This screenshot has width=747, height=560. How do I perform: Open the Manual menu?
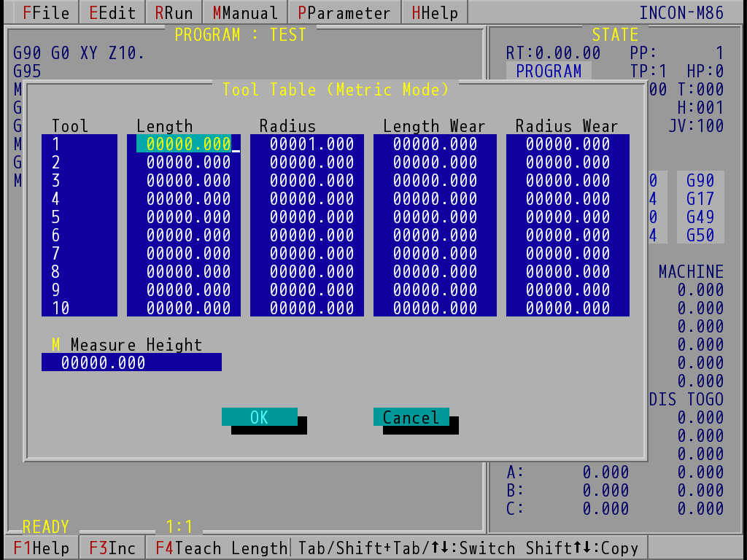pyautogui.click(x=245, y=13)
